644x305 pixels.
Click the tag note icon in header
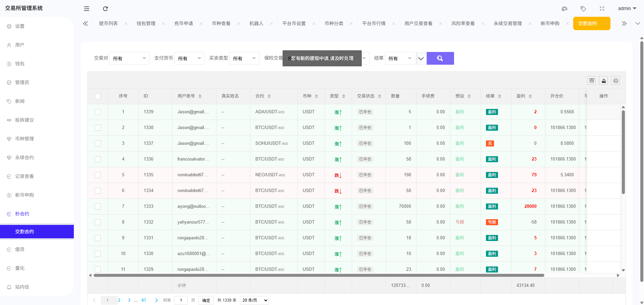583,9
